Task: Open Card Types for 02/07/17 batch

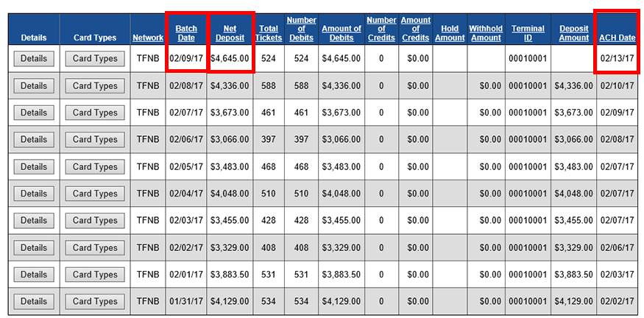Action: (95, 113)
